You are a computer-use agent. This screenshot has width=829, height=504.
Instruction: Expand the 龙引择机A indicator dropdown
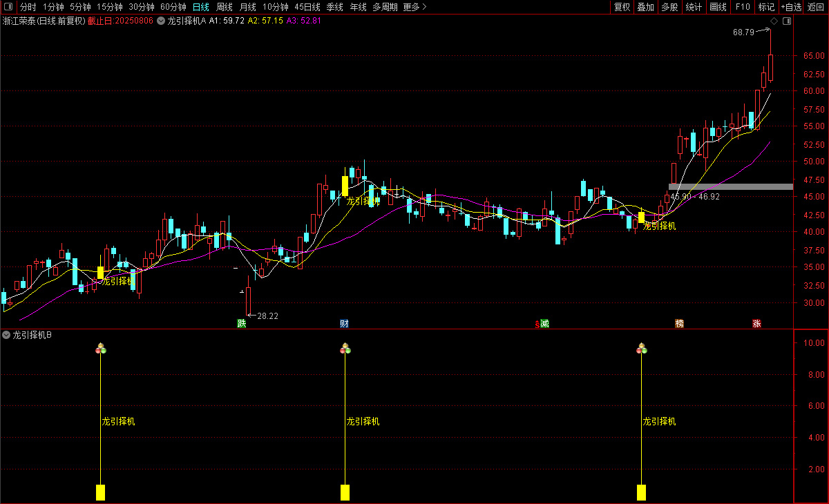point(161,21)
